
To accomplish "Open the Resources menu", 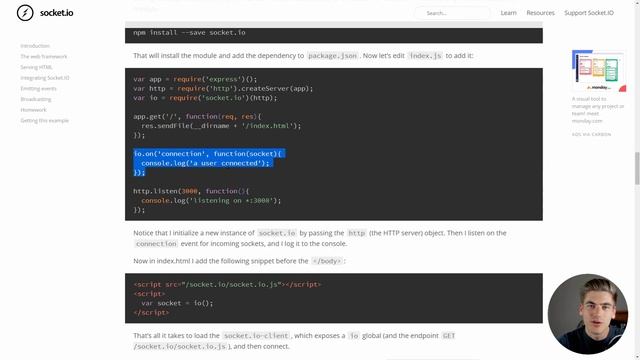I will 540,13.
